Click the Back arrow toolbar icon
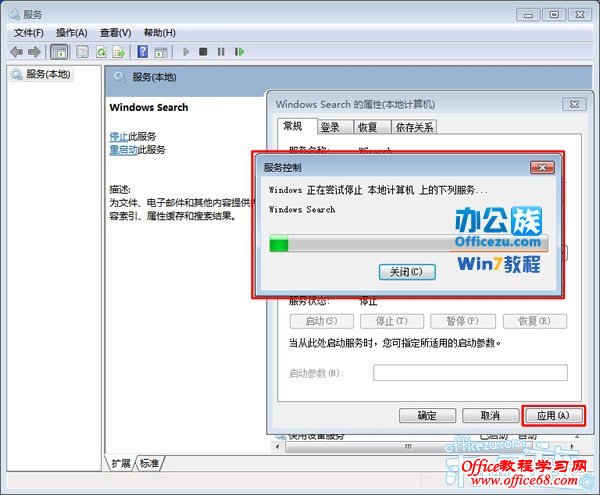 [16, 52]
